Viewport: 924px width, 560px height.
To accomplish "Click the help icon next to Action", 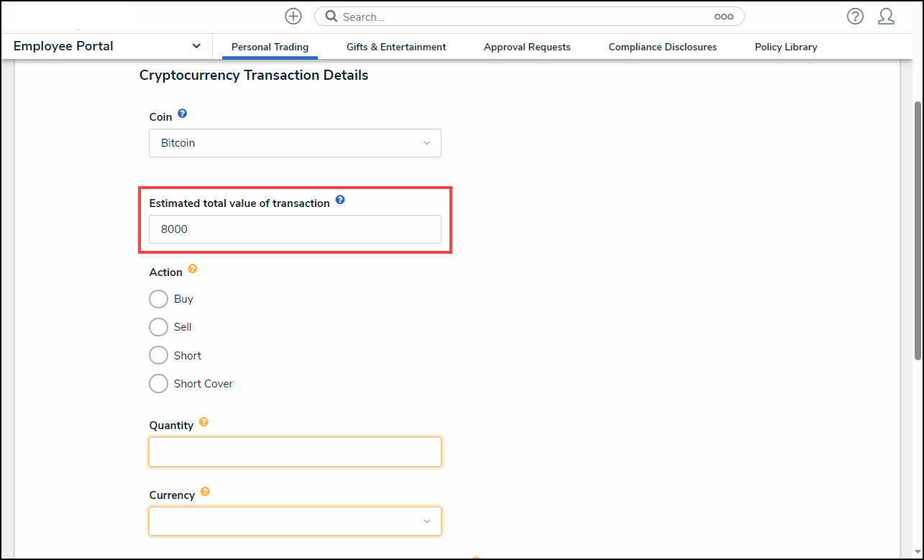I will point(192,270).
